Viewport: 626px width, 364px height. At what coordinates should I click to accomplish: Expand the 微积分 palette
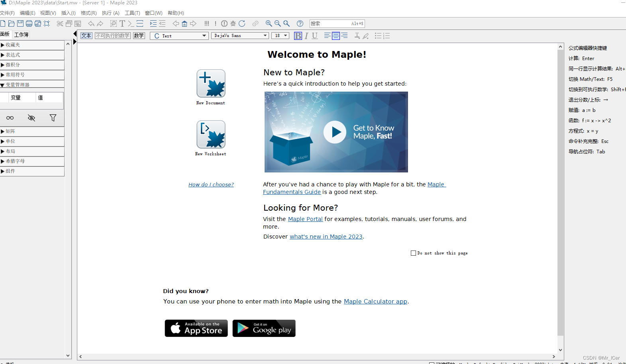tap(32, 65)
